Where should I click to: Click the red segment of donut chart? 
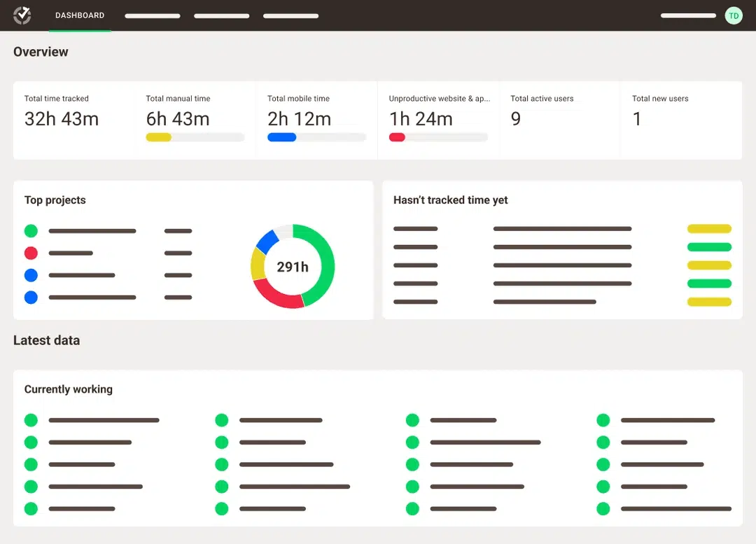(277, 296)
